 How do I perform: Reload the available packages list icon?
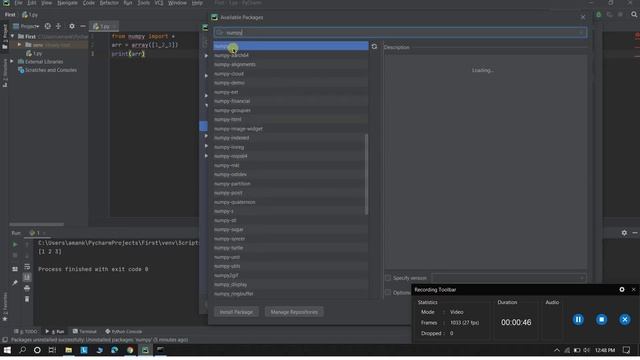coord(374,47)
